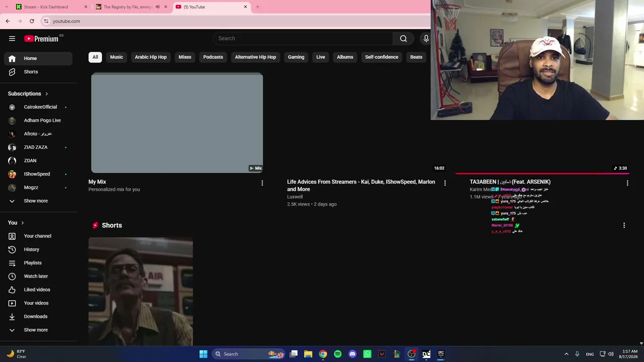The height and width of the screenshot is (362, 644).
Task: Open CairokeeOfficial channel subscription
Action: pyautogui.click(x=38, y=107)
